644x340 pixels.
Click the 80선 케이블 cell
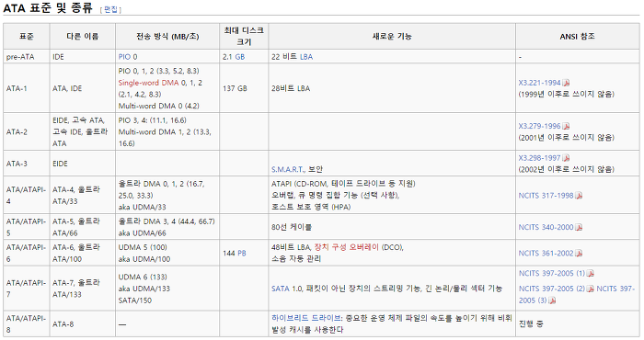[x=392, y=227]
